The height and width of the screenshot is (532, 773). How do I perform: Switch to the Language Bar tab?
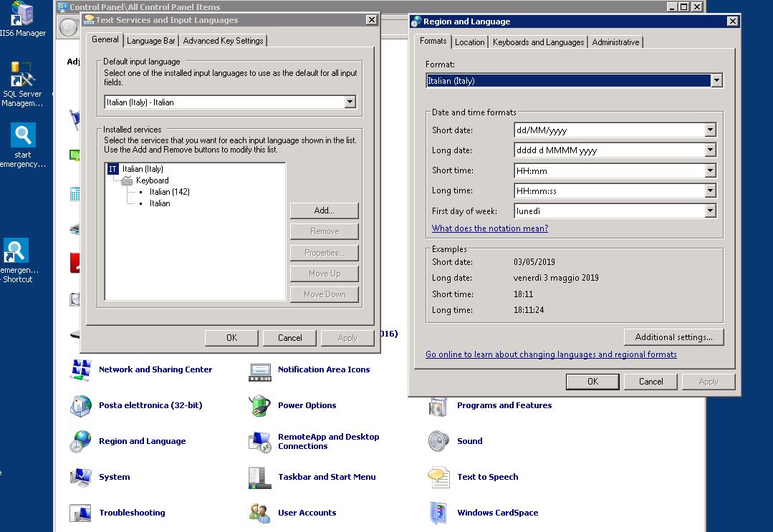pos(151,41)
